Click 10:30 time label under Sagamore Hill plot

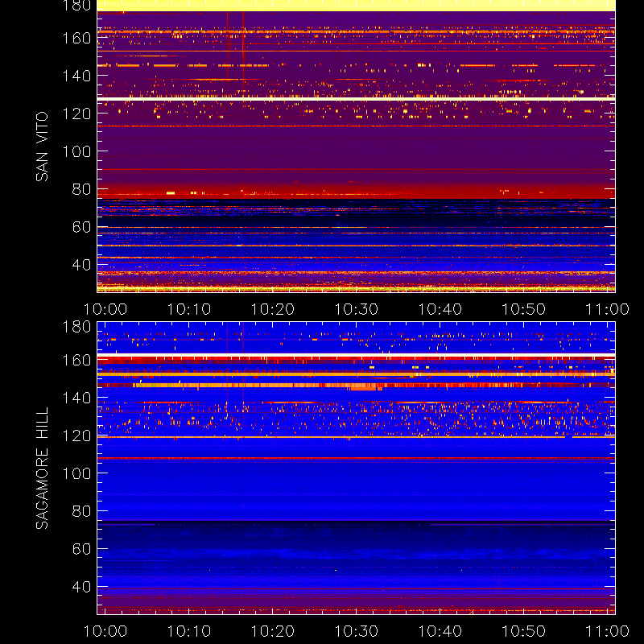point(357,631)
